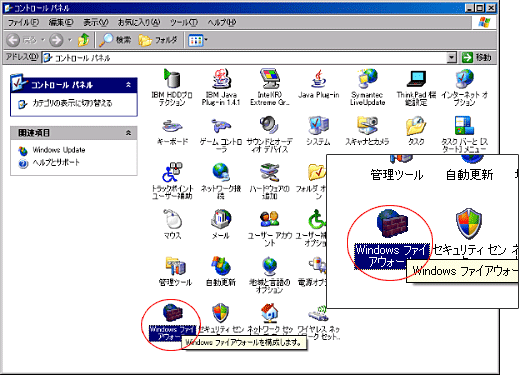Open the メール icon
530x375 pixels.
click(x=221, y=219)
